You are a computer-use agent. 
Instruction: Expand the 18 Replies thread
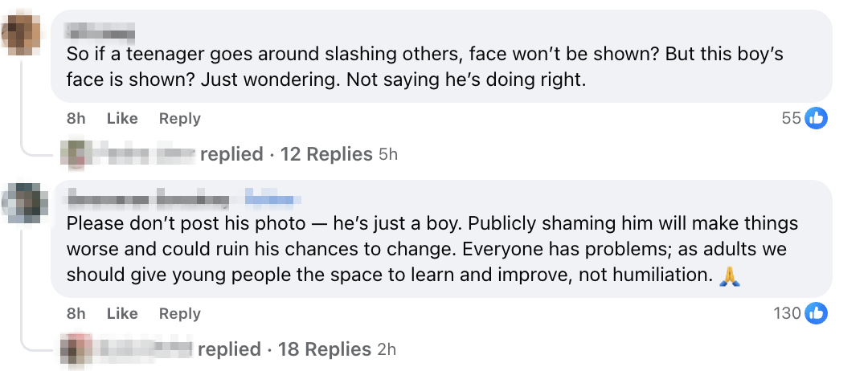[x=324, y=349]
